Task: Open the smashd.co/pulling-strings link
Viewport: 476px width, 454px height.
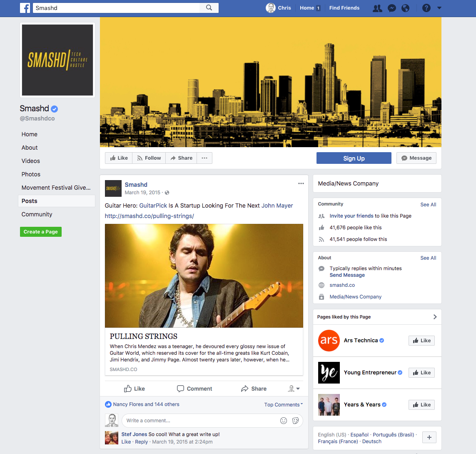Action: click(x=150, y=216)
